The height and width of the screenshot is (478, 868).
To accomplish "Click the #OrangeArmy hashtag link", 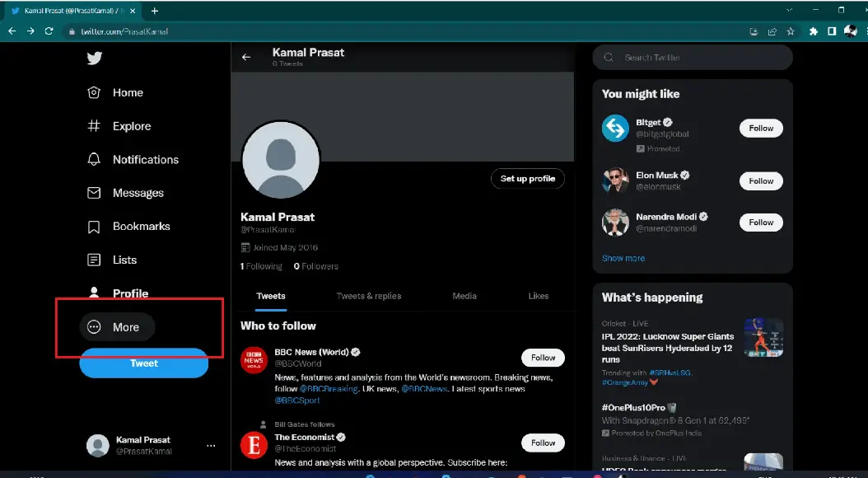I will (625, 382).
